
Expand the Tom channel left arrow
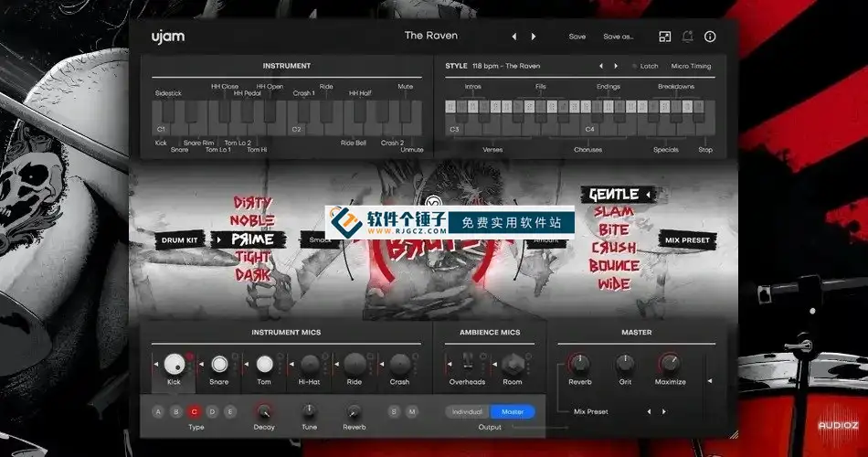click(x=247, y=364)
